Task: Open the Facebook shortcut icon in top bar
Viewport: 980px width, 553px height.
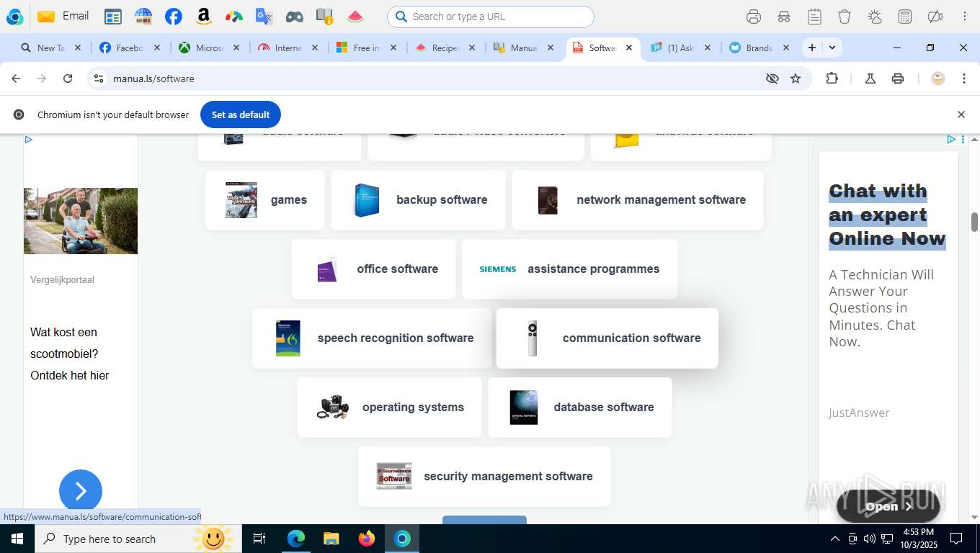Action: pos(174,17)
